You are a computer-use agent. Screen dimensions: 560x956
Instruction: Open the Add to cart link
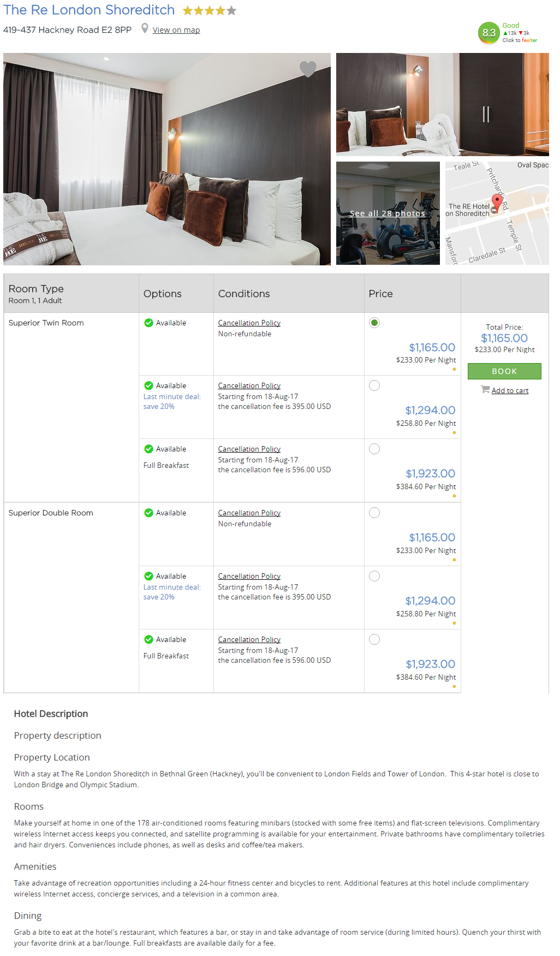[510, 390]
